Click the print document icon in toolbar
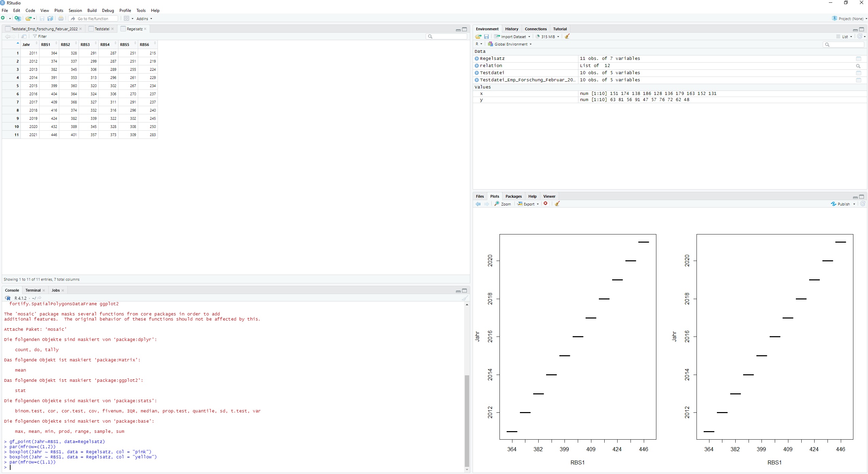868x474 pixels. 61,18
